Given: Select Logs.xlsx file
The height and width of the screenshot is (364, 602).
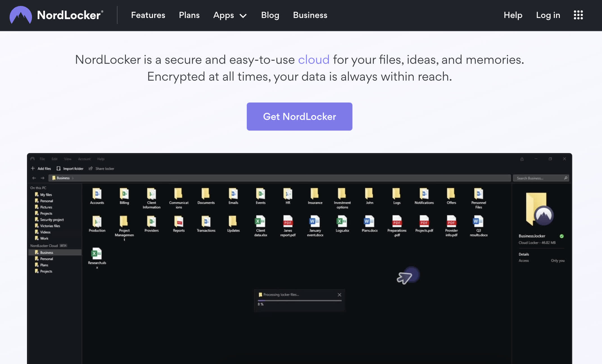Looking at the screenshot, I should [342, 224].
